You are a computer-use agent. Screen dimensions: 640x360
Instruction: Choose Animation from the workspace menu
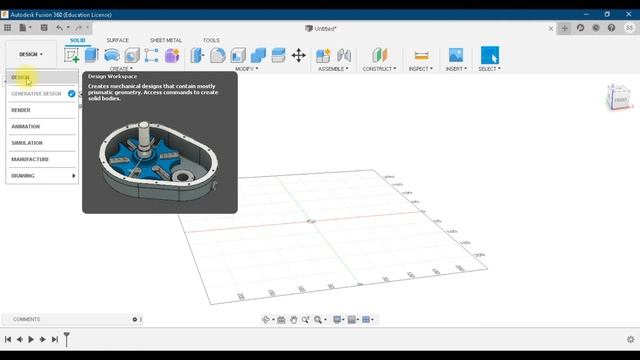click(x=42, y=127)
